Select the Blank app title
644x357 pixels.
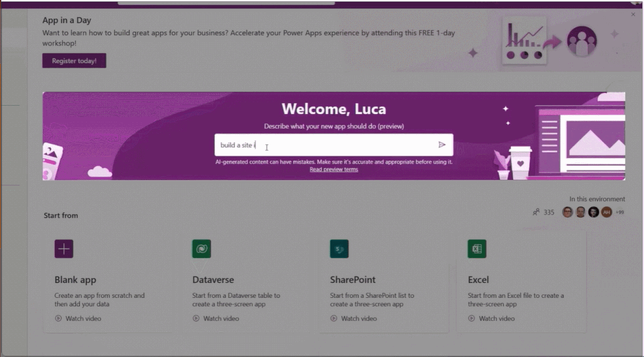coord(75,280)
